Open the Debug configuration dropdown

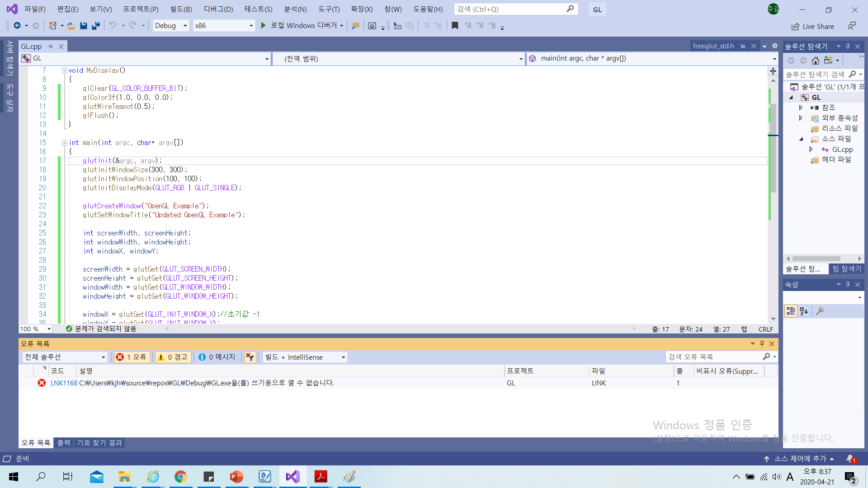click(x=171, y=26)
